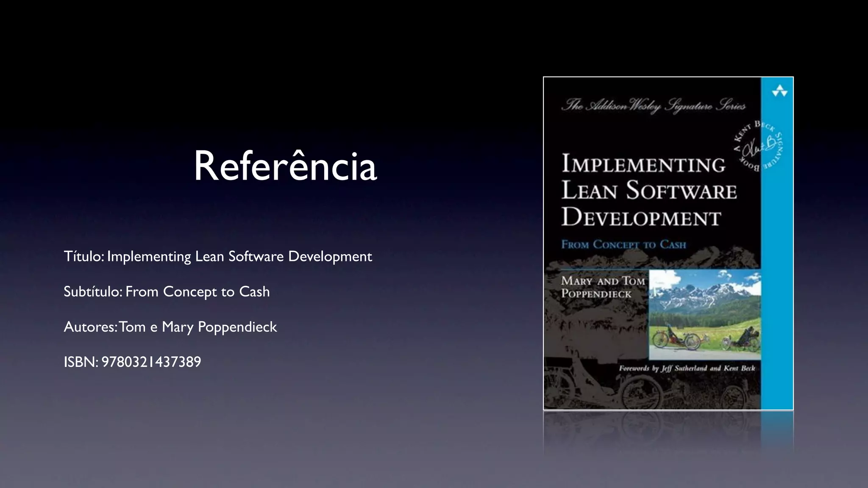The image size is (868, 488).
Task: Click the 'Autores: Tom e Mary Poppendieck' line
Action: [x=170, y=327]
